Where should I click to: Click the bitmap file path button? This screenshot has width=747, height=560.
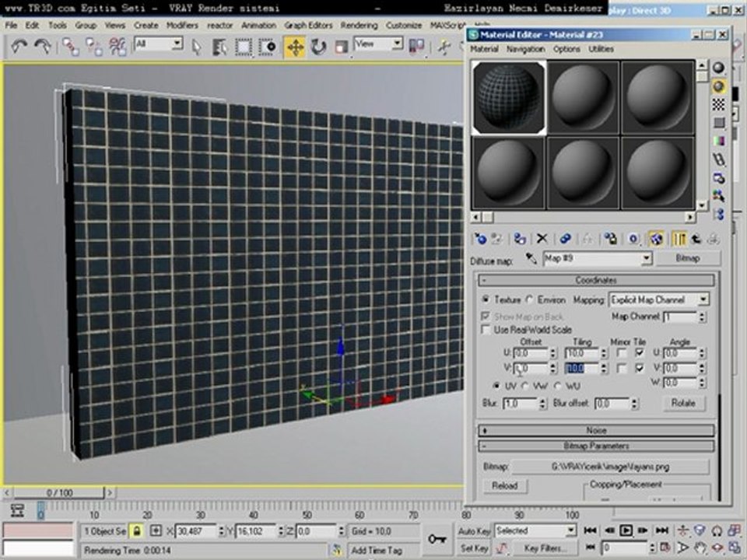[x=610, y=467]
